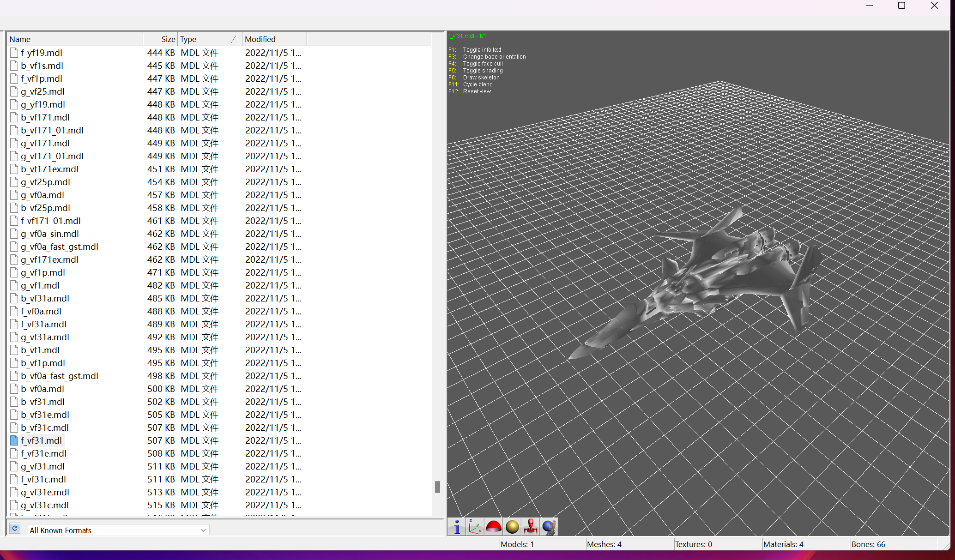Change base orientation with XYZ axes icon
This screenshot has width=955, height=560.
click(475, 527)
